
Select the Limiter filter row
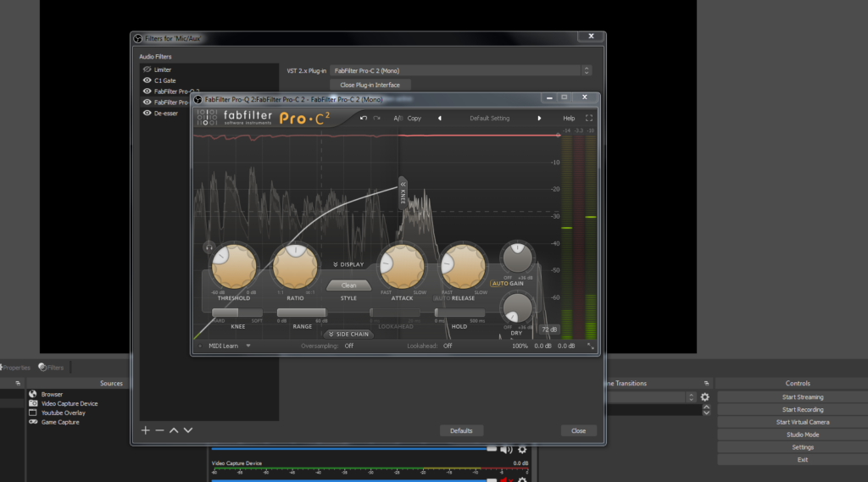tap(209, 69)
